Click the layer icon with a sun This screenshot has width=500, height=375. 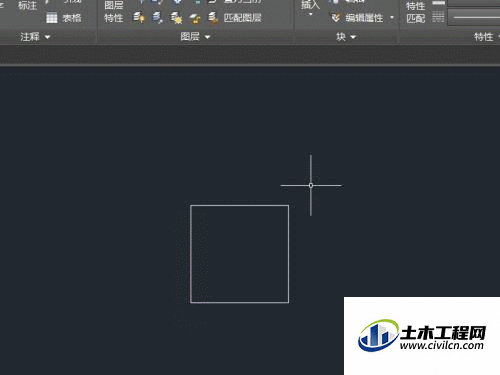click(x=176, y=17)
